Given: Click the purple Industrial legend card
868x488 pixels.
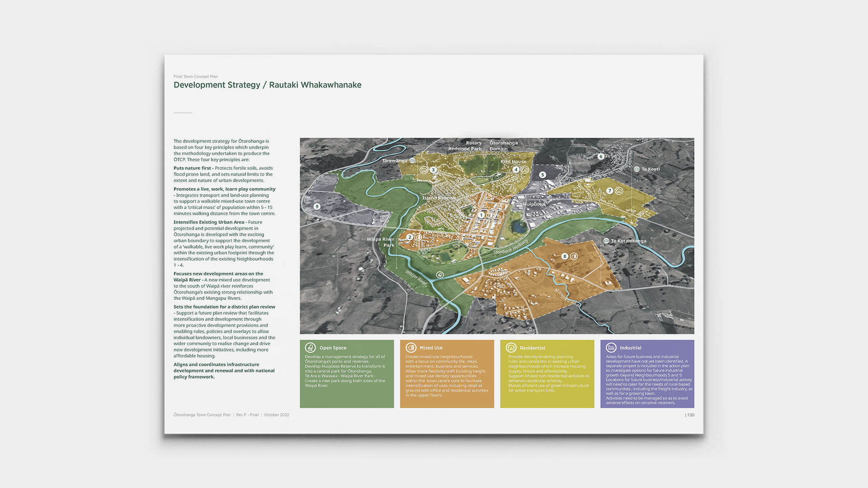Looking at the screenshot, I should point(647,374).
